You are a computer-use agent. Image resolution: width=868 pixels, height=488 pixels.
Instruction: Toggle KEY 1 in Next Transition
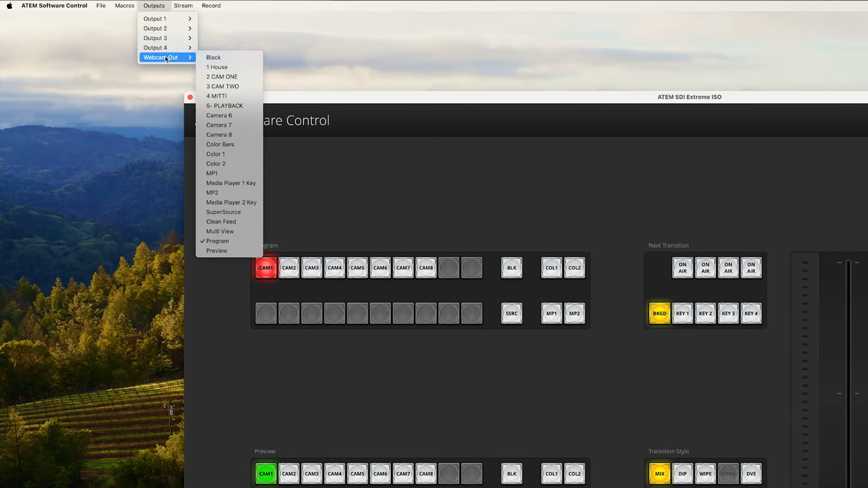click(x=683, y=314)
